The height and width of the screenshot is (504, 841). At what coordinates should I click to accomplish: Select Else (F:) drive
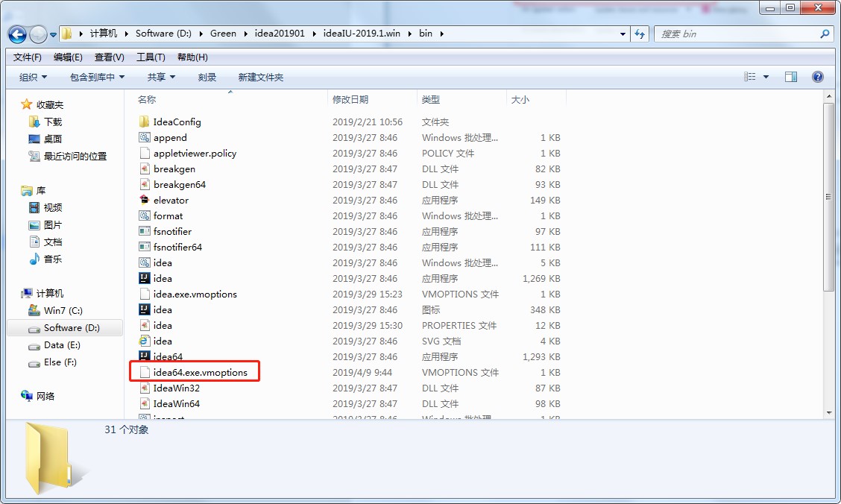click(60, 362)
